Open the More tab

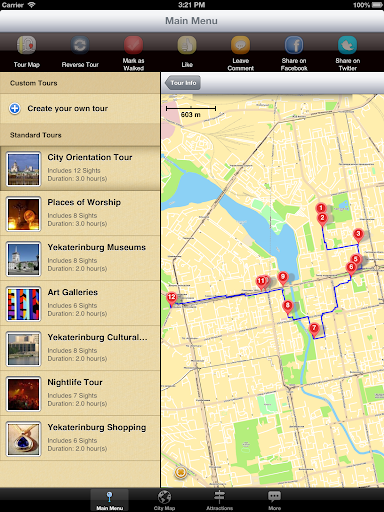pos(274,500)
